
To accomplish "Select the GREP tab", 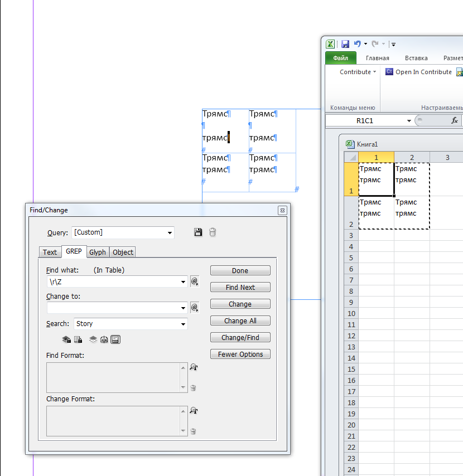I will coord(74,251).
